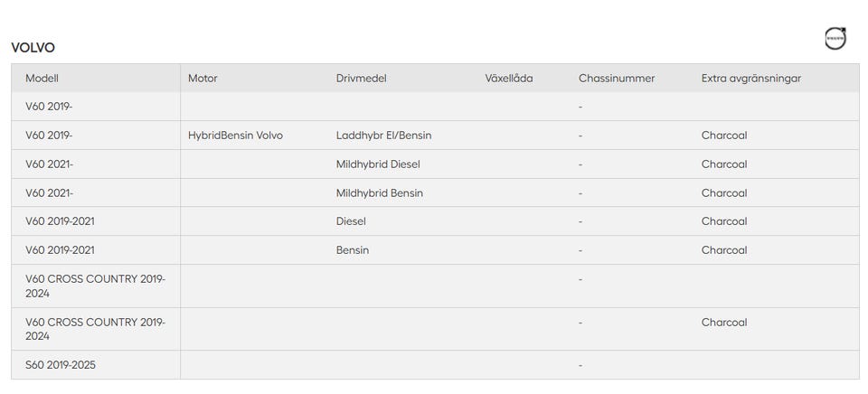
Task: Select the first V60 2019- row
Action: point(435,107)
